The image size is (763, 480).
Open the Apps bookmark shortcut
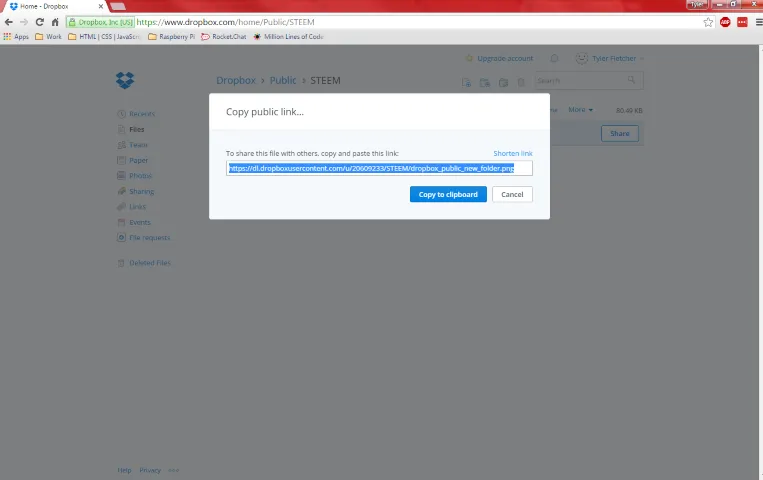click(x=16, y=37)
